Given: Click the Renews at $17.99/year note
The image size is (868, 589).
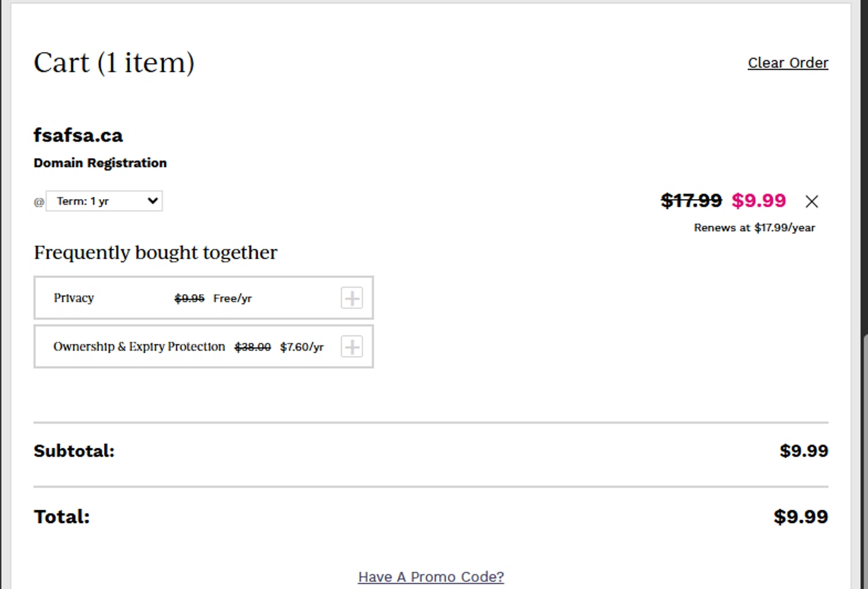Looking at the screenshot, I should [x=754, y=228].
